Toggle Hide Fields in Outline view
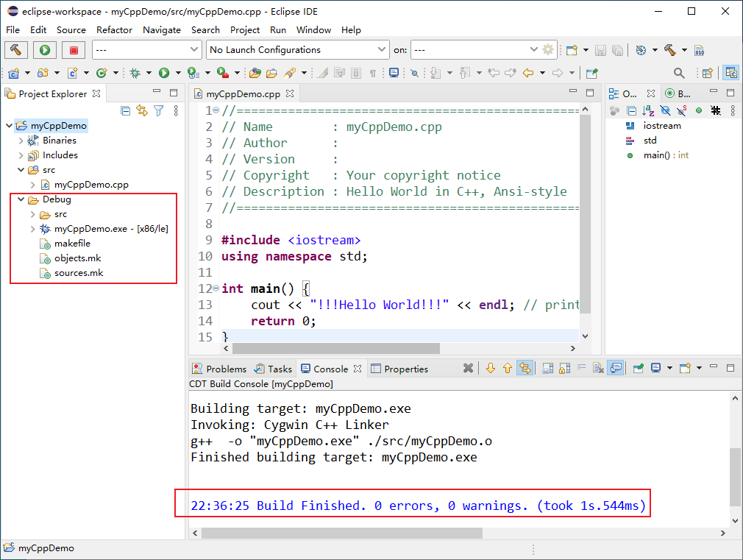The width and height of the screenshot is (743, 560). tap(665, 111)
